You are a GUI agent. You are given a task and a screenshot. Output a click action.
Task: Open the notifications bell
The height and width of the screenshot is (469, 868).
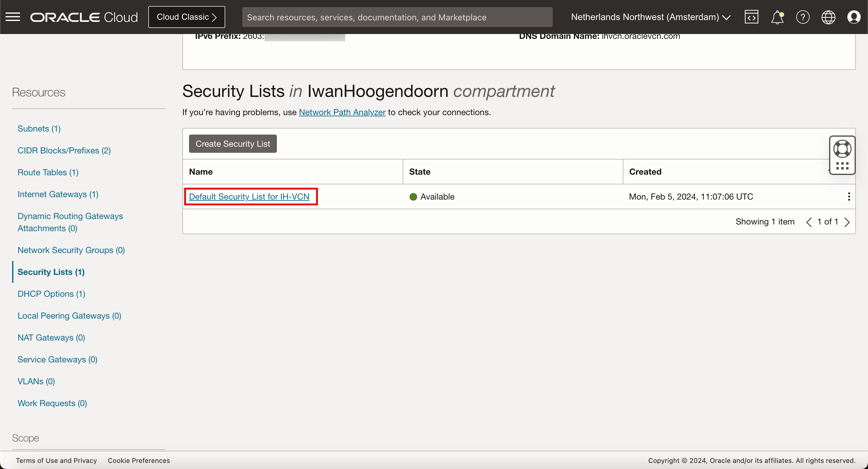(777, 17)
